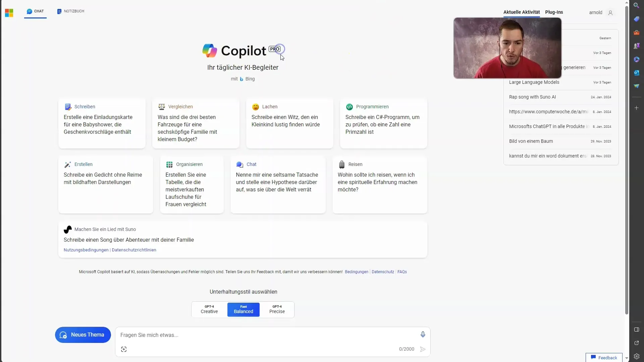Image resolution: width=644 pixels, height=362 pixels.
Task: Click the Suno music note icon
Action: pos(67,229)
